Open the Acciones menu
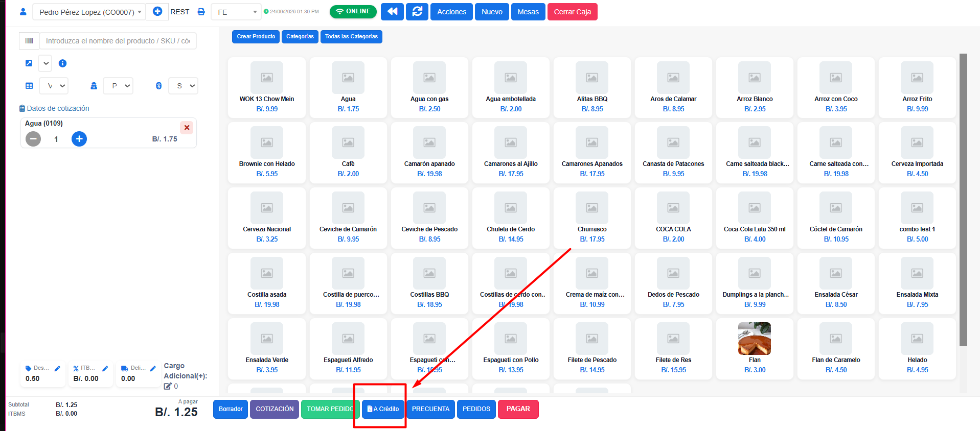The width and height of the screenshot is (980, 431). click(451, 12)
